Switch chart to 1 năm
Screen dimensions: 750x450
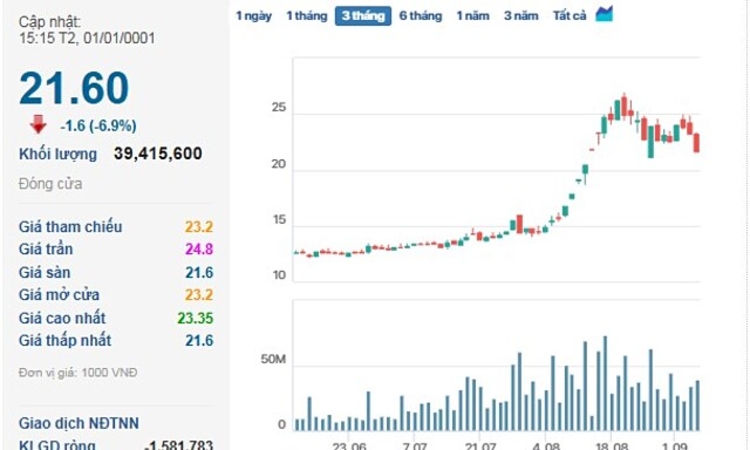tap(473, 16)
